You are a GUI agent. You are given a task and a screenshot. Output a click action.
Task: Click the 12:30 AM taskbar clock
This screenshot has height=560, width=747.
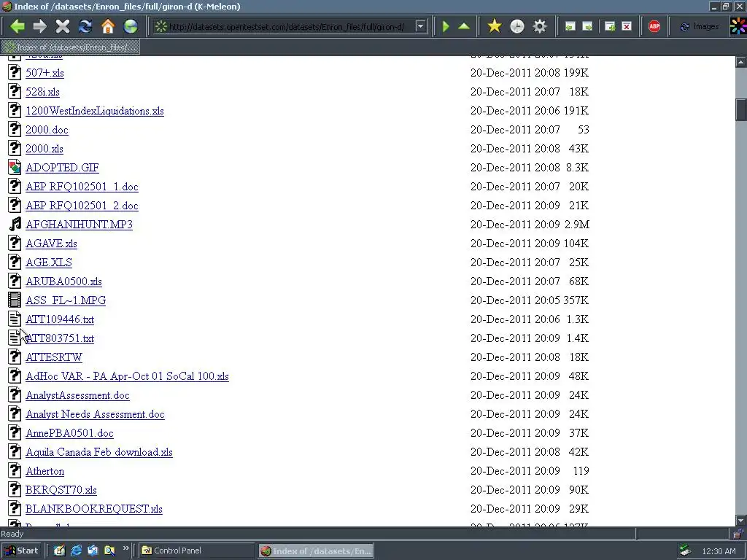point(719,551)
